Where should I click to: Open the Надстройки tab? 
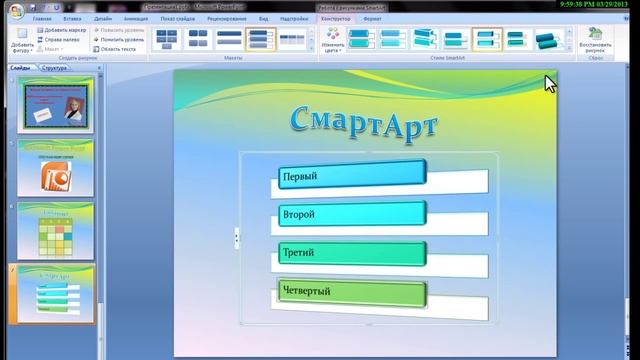point(294,19)
